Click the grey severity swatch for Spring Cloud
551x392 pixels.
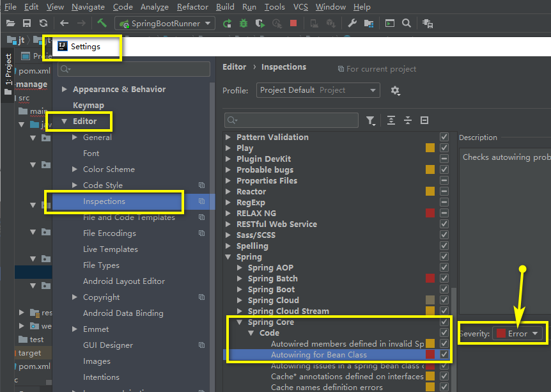coord(430,300)
